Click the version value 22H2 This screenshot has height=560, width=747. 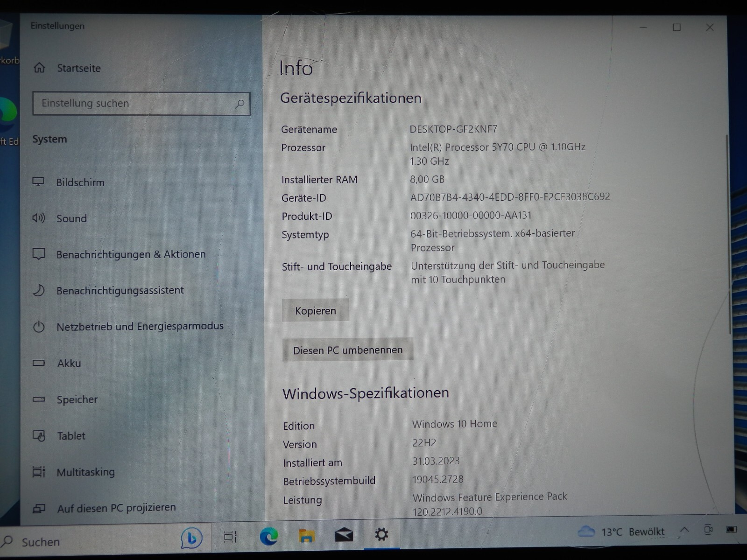click(x=424, y=442)
